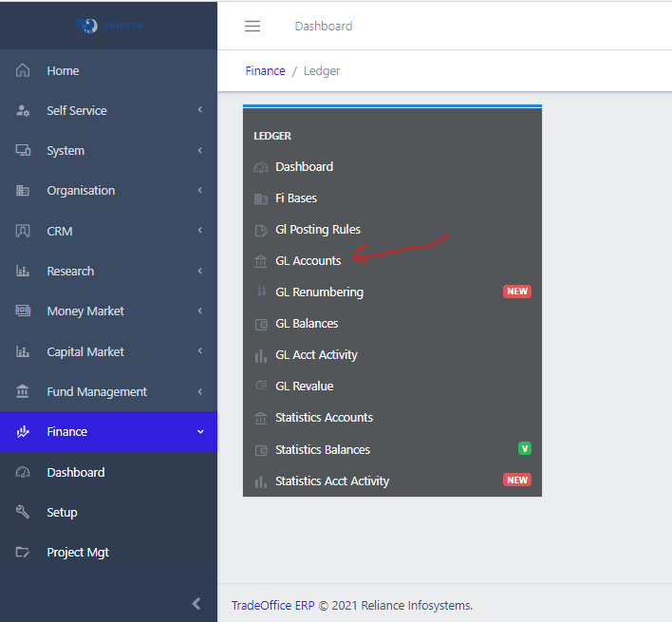The image size is (672, 622).
Task: Click the Fund Management bank icon
Action: 23,391
